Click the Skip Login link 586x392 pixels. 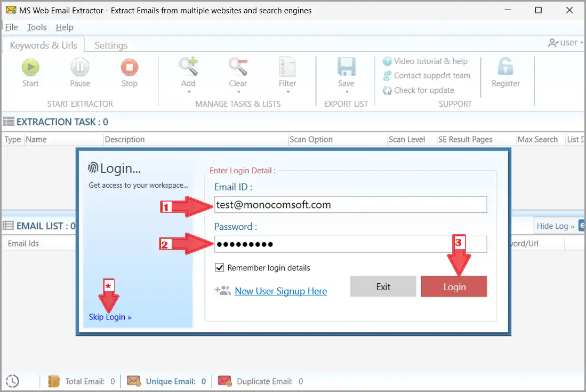tap(110, 317)
